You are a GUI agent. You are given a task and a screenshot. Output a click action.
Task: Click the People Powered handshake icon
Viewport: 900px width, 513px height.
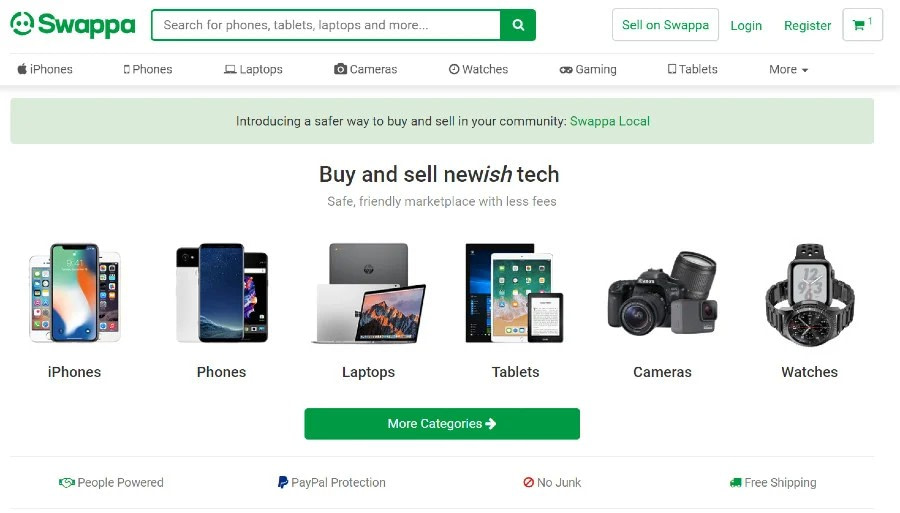(67, 483)
